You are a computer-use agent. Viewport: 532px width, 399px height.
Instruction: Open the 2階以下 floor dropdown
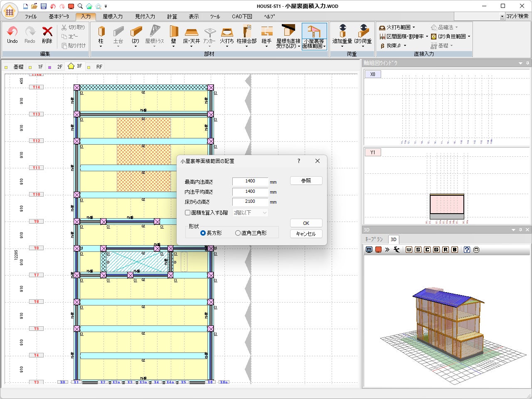pyautogui.click(x=250, y=213)
